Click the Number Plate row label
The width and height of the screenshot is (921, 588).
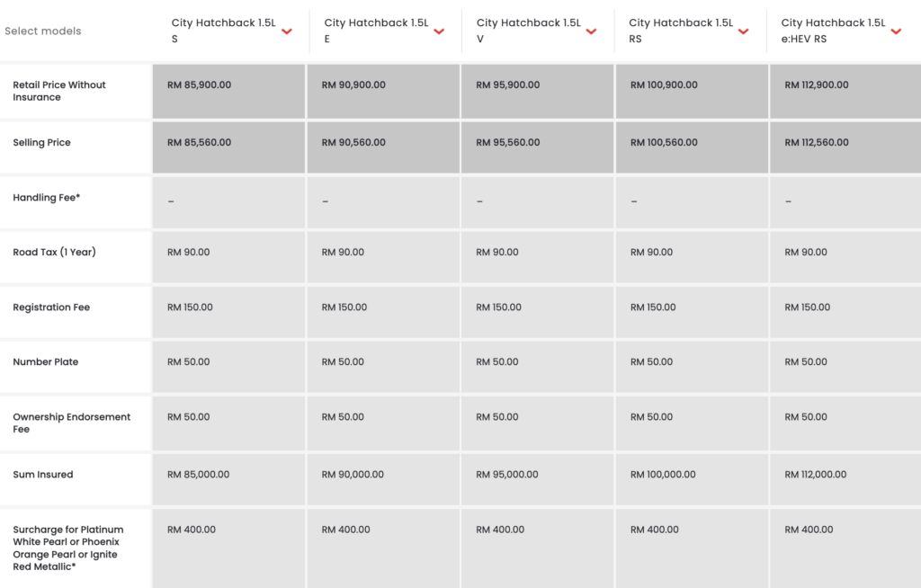pos(46,362)
